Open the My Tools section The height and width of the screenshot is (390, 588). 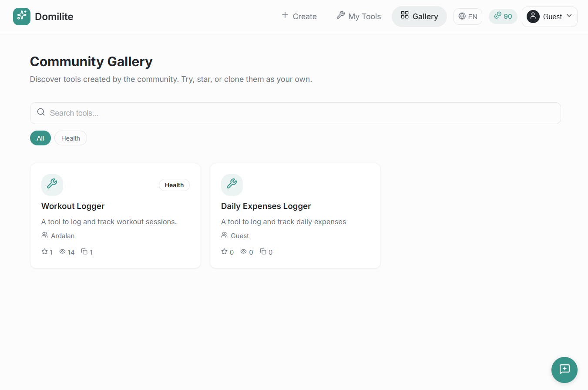coord(359,16)
